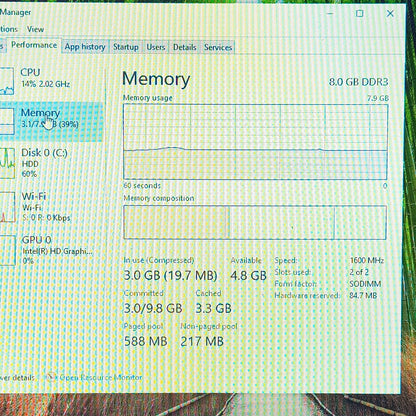This screenshot has height=416, width=416.
Task: Minimize the Task Manager window
Action: coord(330,13)
